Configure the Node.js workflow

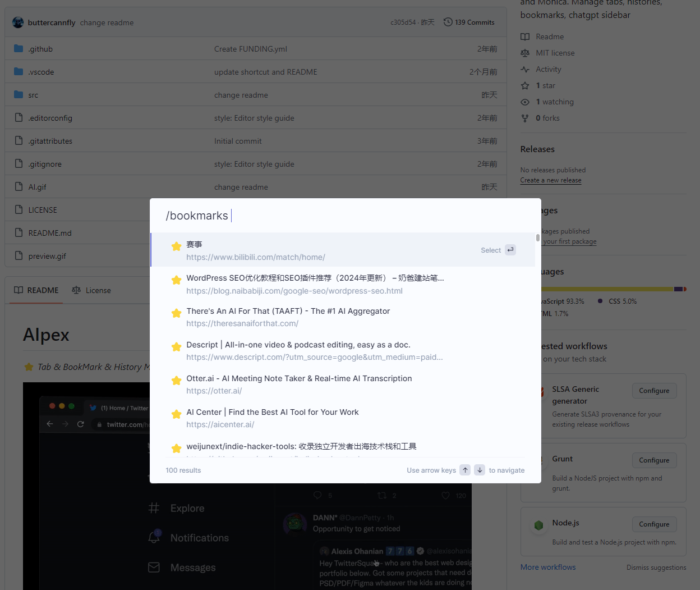[654, 524]
